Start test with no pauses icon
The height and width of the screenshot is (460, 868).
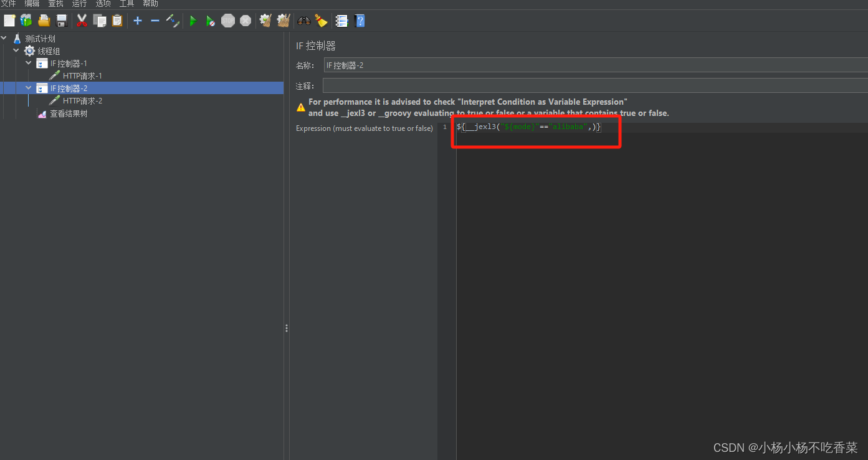coord(211,21)
